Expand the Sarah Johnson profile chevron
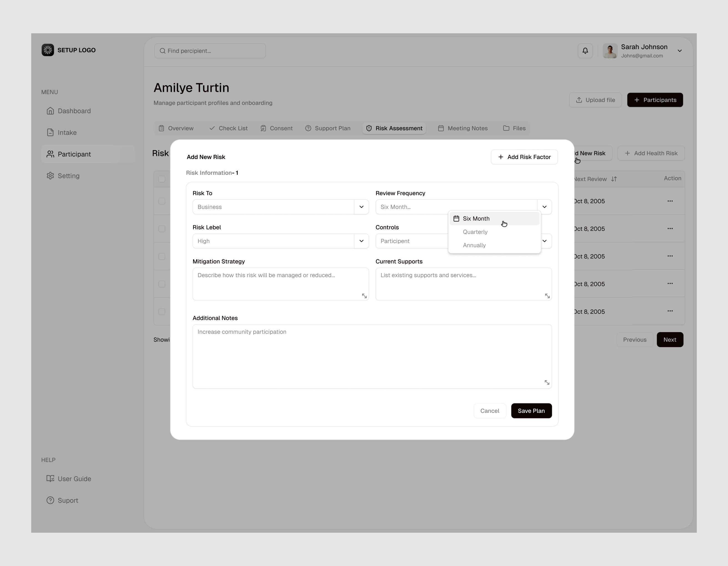 680,51
